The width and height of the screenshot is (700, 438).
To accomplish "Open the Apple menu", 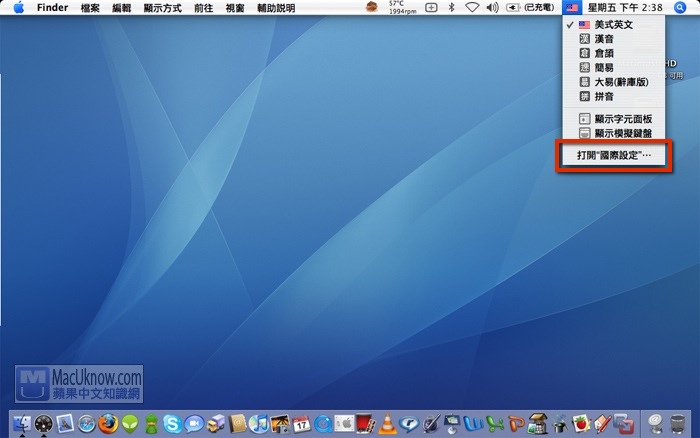I will (19, 8).
